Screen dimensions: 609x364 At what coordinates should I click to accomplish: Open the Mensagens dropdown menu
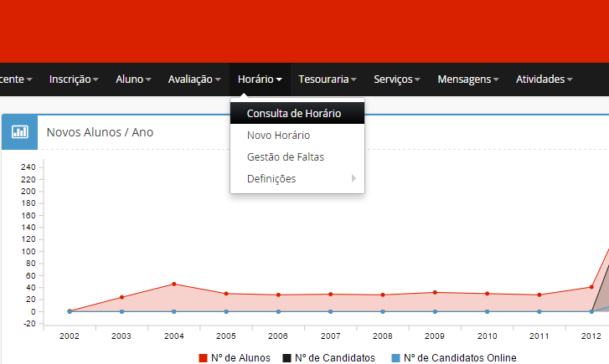pyautogui.click(x=467, y=79)
